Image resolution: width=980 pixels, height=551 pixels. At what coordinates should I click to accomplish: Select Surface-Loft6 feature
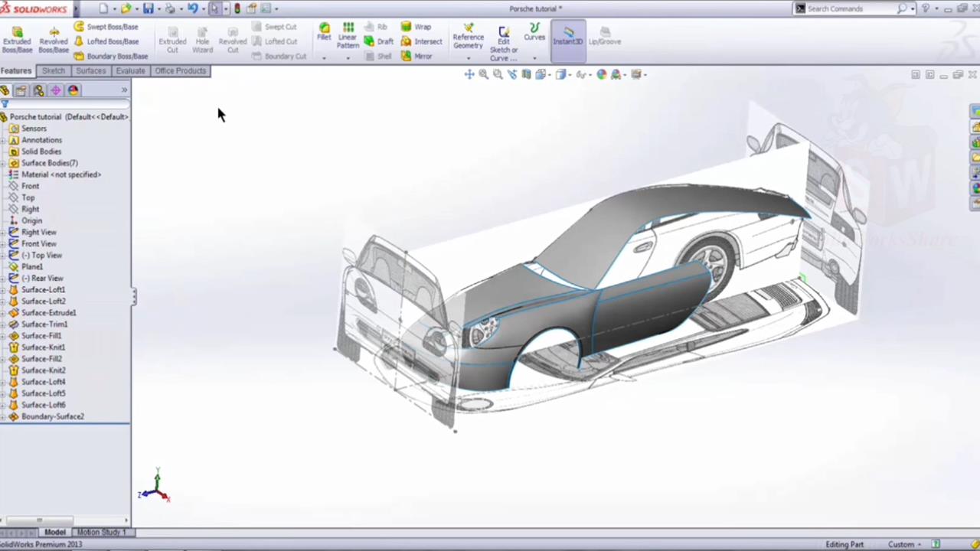tap(43, 405)
